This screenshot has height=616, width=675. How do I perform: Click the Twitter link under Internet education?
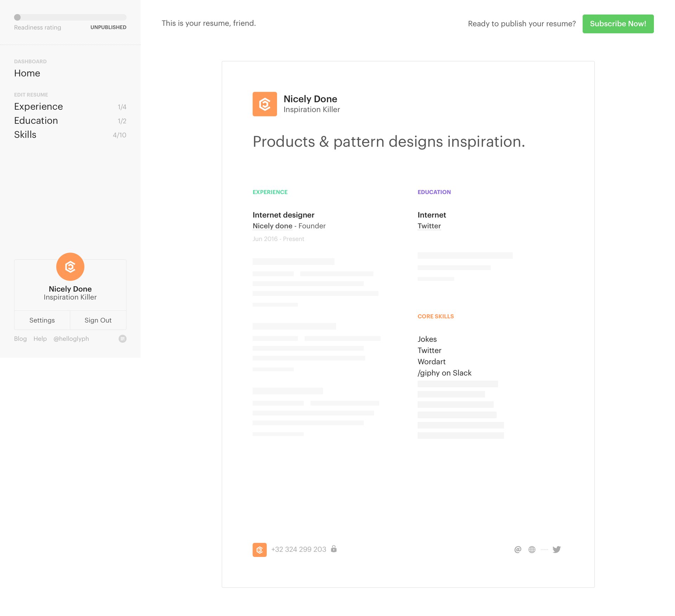(429, 226)
